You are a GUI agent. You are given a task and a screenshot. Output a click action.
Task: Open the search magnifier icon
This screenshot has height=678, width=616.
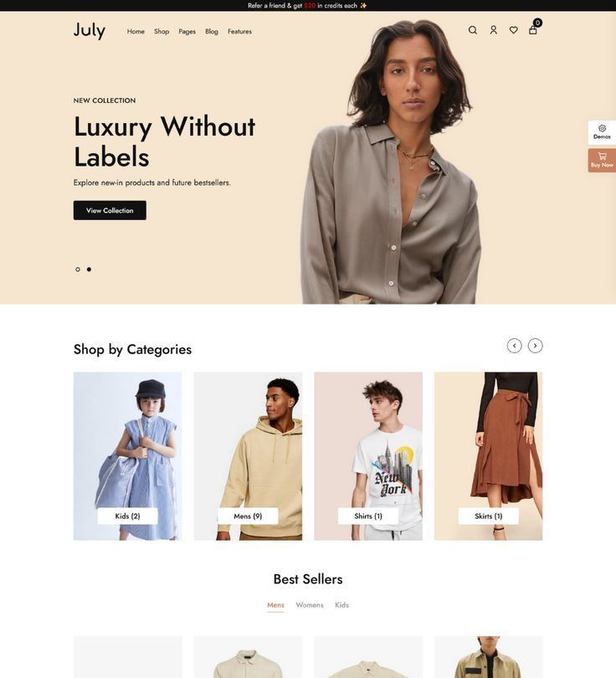473,30
